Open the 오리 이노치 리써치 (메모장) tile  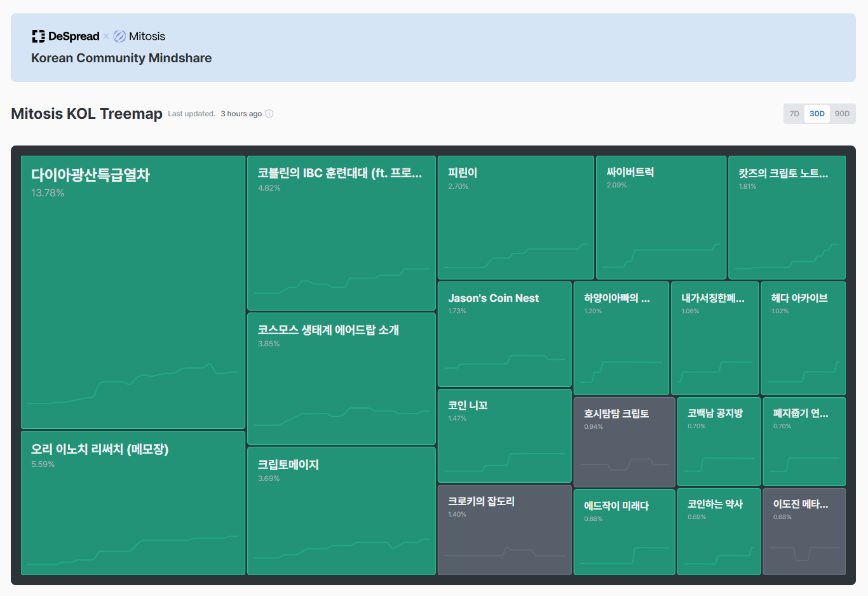click(x=133, y=503)
